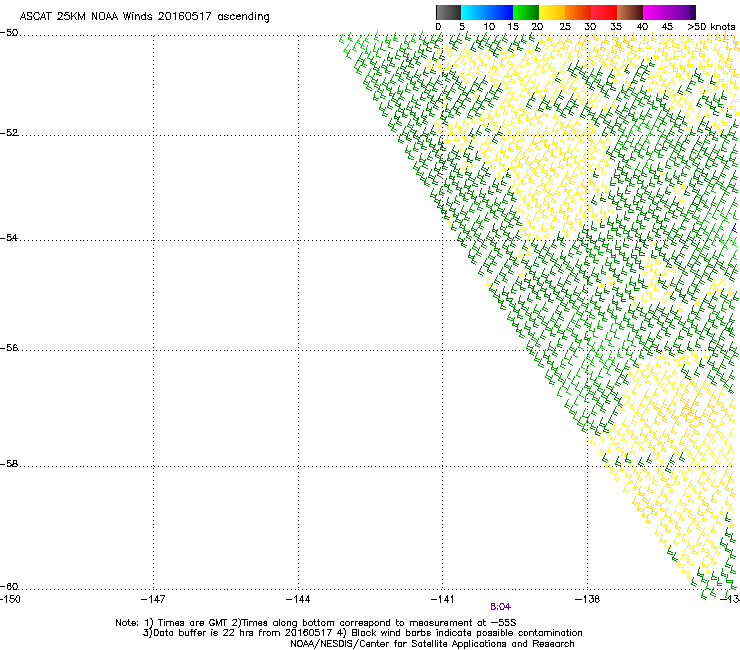Click the '-150' longitude axis label

[x=10, y=599]
